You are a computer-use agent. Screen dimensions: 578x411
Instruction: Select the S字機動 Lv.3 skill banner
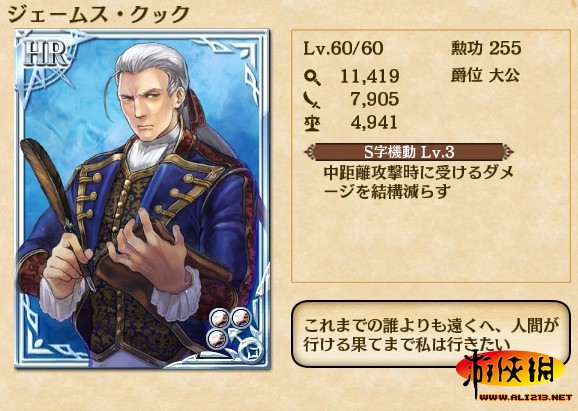tap(409, 151)
